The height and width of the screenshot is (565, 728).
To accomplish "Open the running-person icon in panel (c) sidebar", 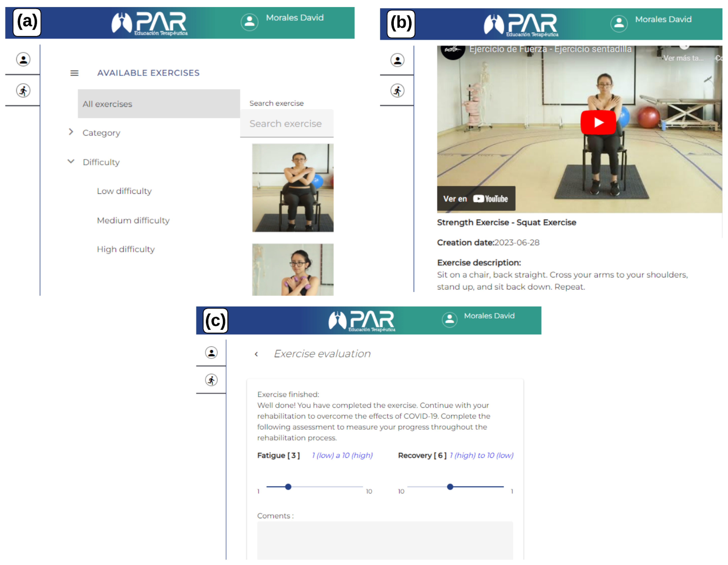I will [x=211, y=380].
